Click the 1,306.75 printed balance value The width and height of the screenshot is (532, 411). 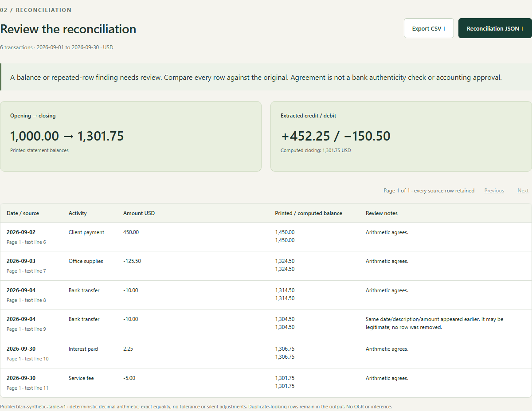pos(285,349)
